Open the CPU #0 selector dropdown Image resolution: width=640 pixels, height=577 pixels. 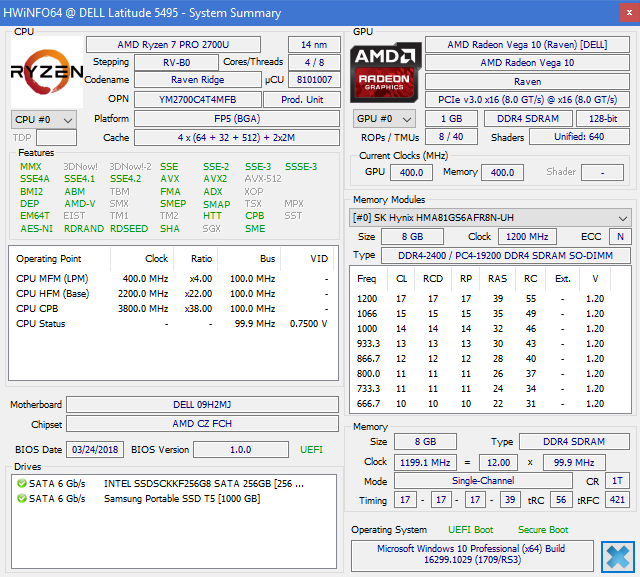click(44, 120)
